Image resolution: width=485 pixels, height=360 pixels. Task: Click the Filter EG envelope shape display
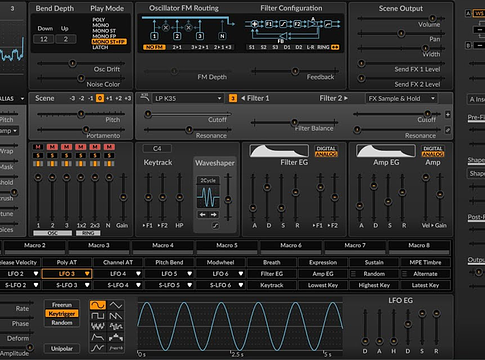[279, 151]
